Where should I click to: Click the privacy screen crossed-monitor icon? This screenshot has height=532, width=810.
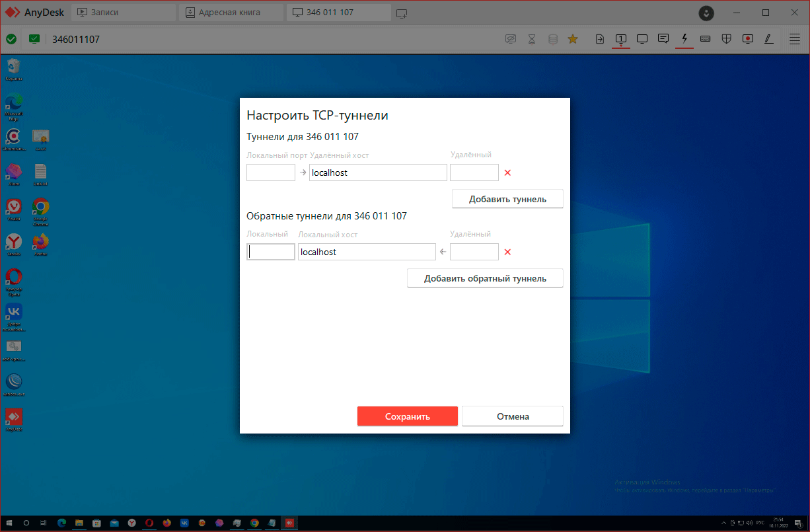(511, 39)
